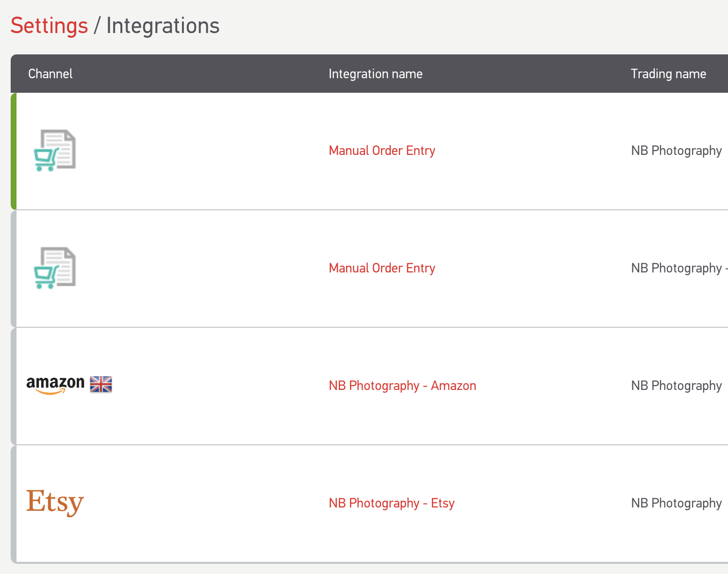
Task: Open the NB Photography - Etsy integration
Action: click(x=392, y=503)
